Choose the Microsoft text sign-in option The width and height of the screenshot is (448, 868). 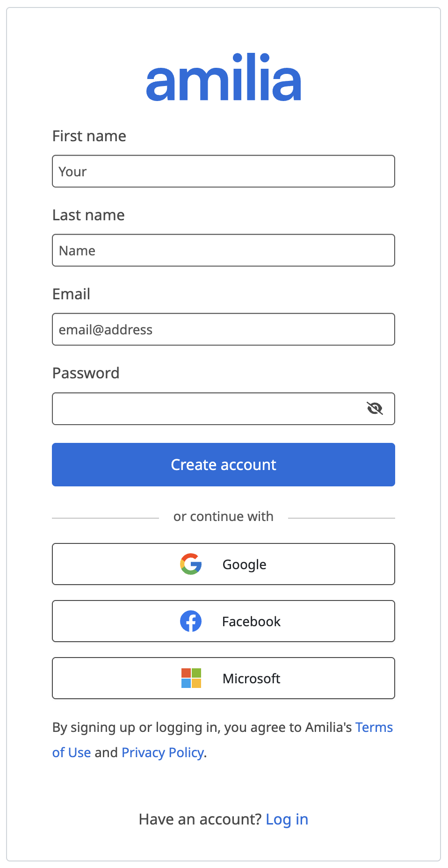tap(251, 679)
